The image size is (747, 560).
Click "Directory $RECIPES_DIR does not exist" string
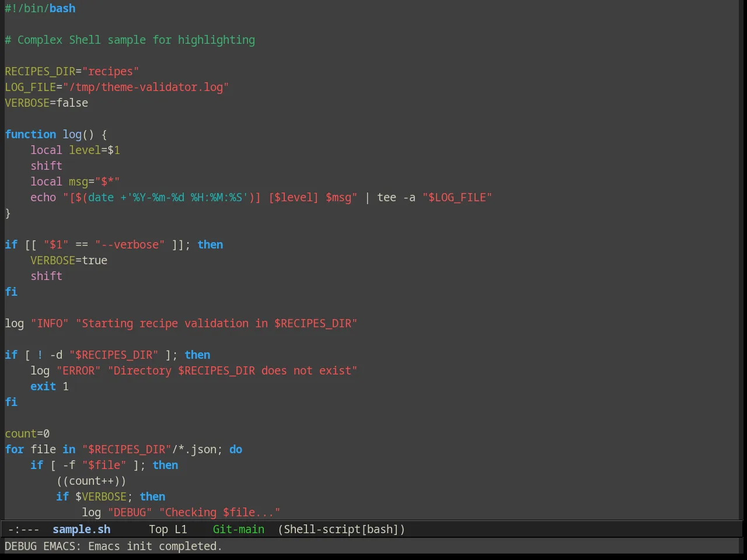[232, 370]
